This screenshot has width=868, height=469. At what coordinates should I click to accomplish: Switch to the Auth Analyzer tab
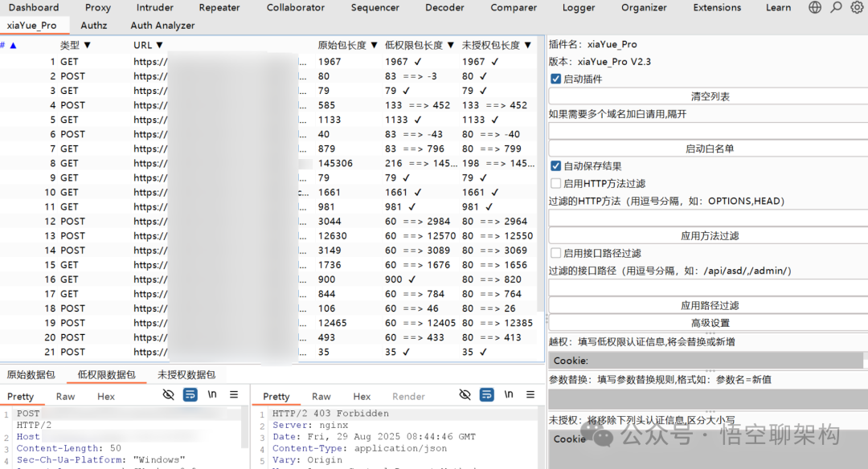click(x=162, y=25)
